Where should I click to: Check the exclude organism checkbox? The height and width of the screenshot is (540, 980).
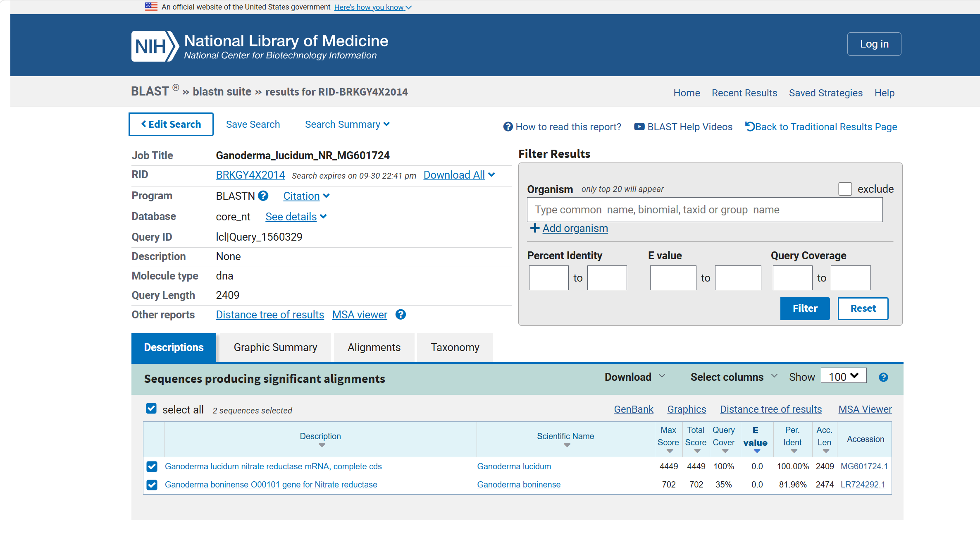[x=845, y=189]
